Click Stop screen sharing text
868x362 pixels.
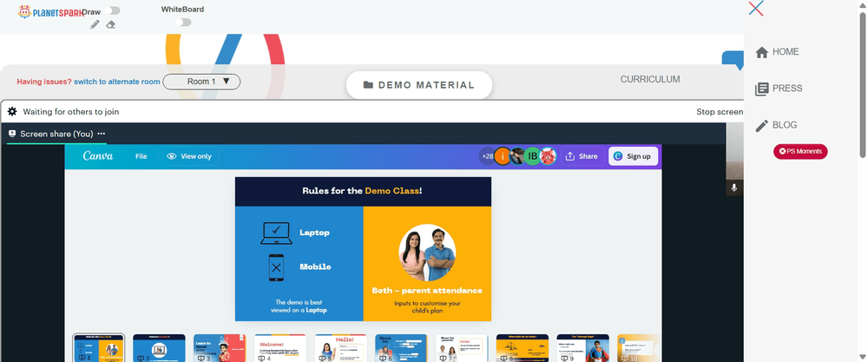(720, 112)
